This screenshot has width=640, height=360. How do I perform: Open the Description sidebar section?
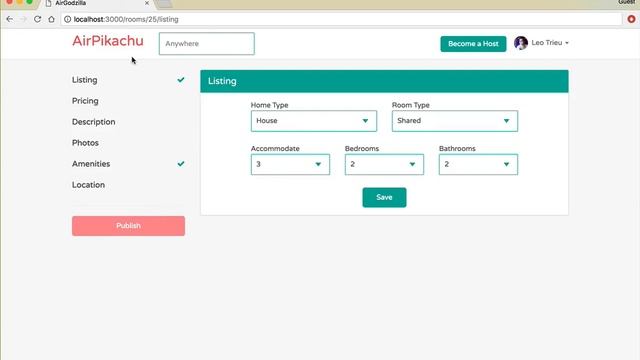93,122
